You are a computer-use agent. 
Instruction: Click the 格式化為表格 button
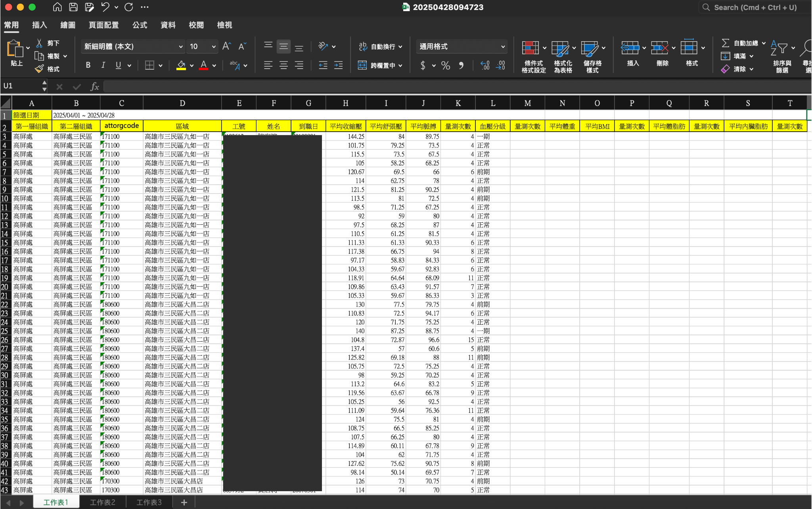(x=563, y=56)
